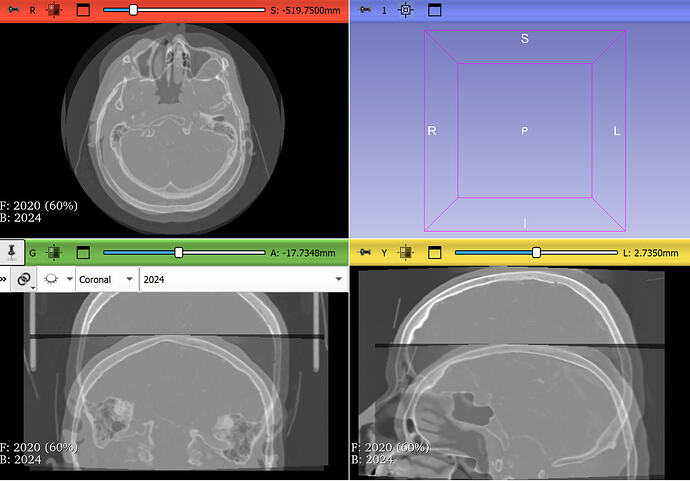Click the S: -519.7500mm offset value
690x481 pixels.
[x=305, y=10]
